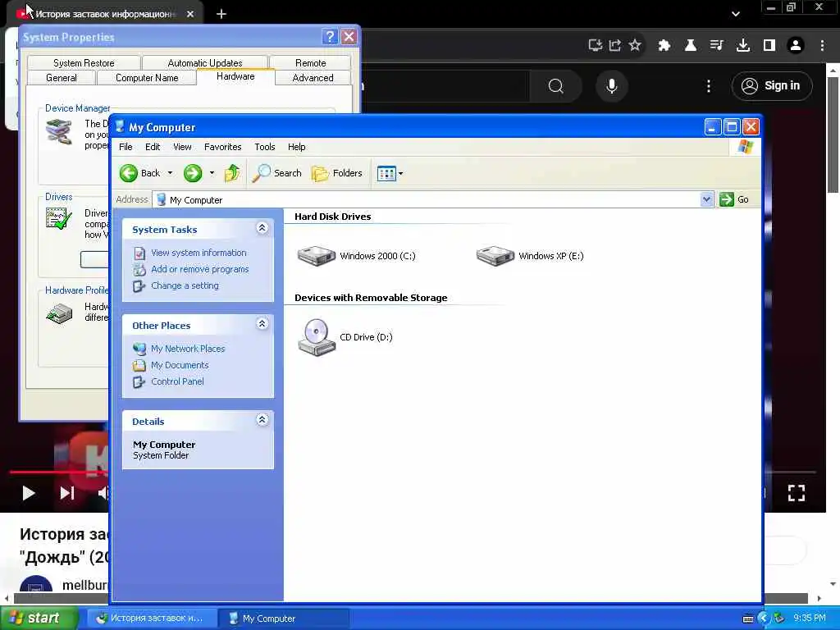840x630 pixels.
Task: Collapse the Details panel
Action: [262, 419]
